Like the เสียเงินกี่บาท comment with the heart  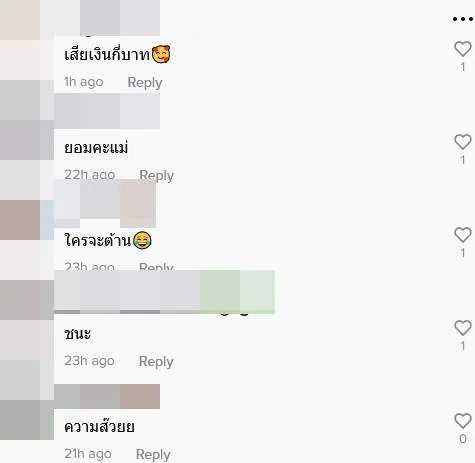[x=463, y=49]
